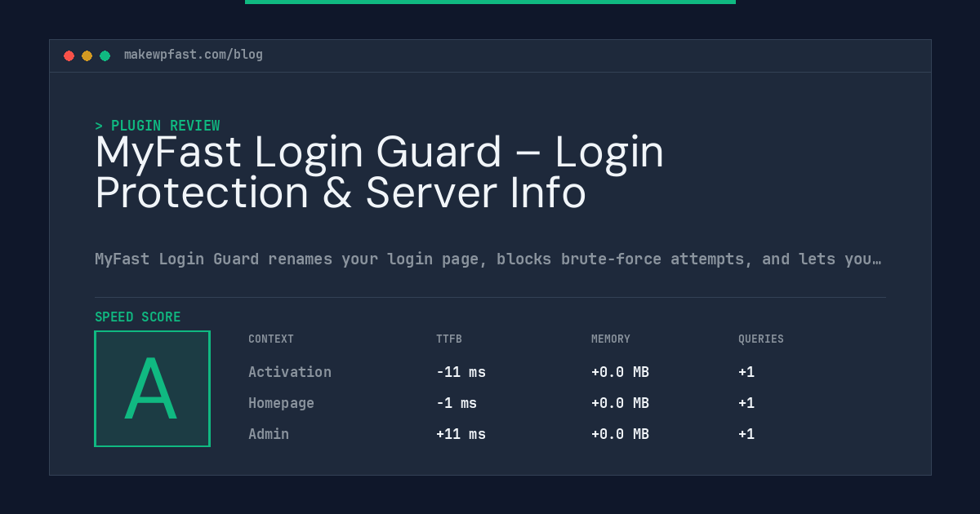Viewport: 980px width, 514px height.
Task: Click the plugin description sentence
Action: [x=488, y=259]
